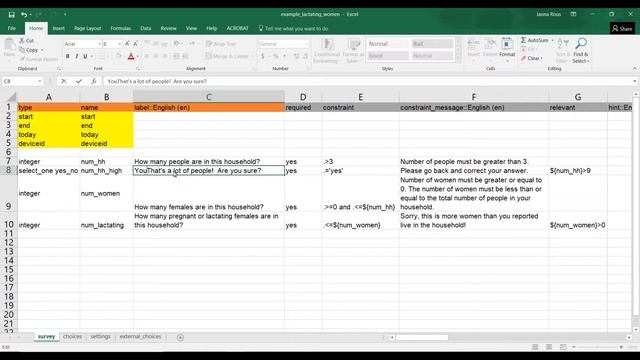This screenshot has height=360, width=640.
Task: Click label::English (en) header cell
Action: point(209,107)
